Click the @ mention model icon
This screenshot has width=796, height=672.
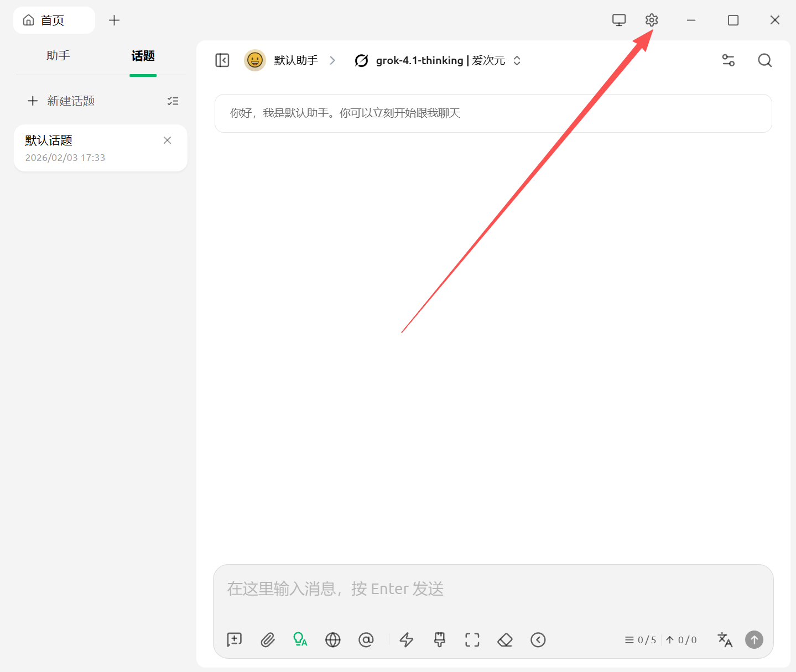(x=366, y=640)
